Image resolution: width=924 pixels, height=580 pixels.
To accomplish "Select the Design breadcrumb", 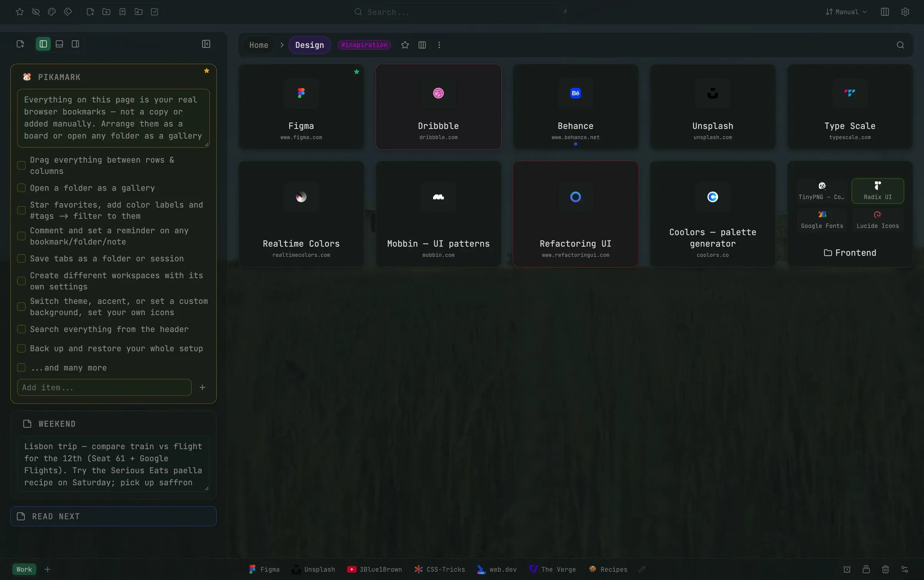I will pos(310,45).
